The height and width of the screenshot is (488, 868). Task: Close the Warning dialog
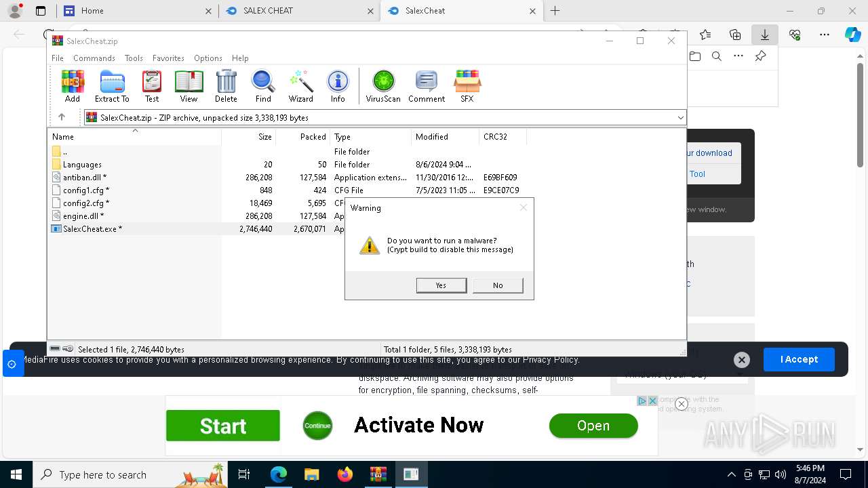click(x=524, y=207)
